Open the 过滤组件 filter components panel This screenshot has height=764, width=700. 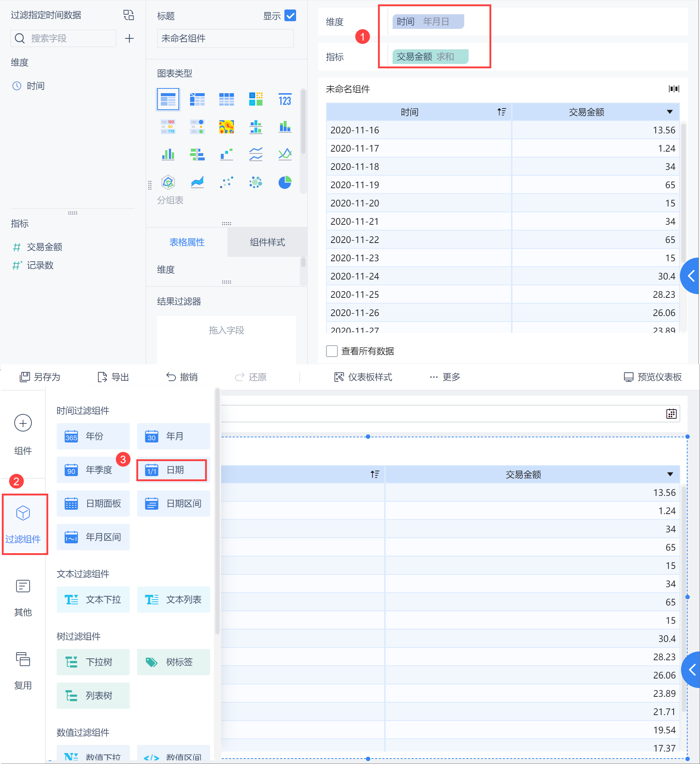23,524
